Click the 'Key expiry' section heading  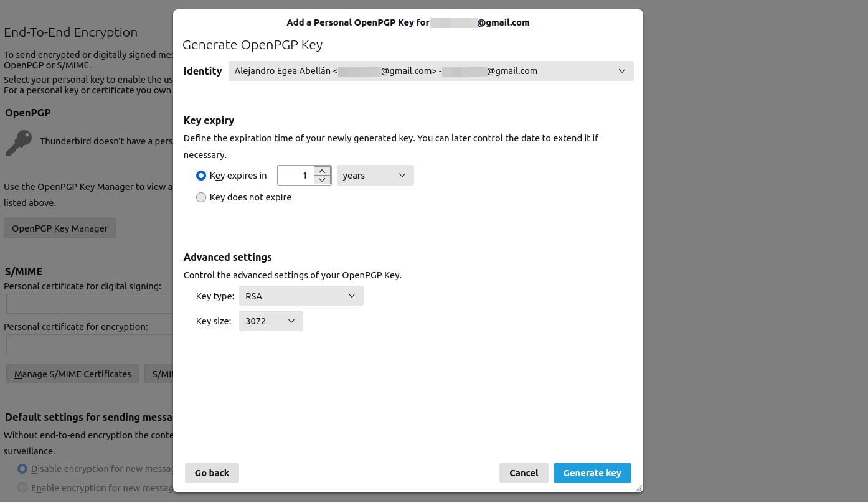209,120
